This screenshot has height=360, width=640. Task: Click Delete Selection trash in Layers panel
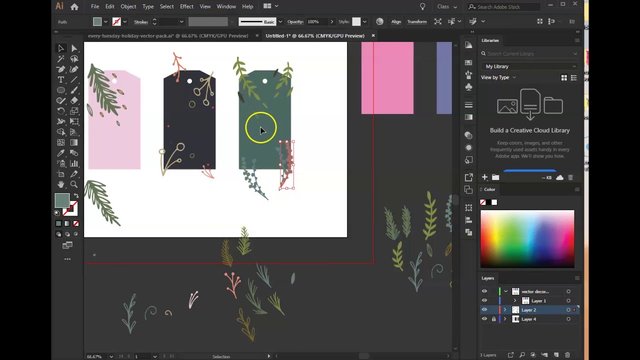pyautogui.click(x=568, y=355)
